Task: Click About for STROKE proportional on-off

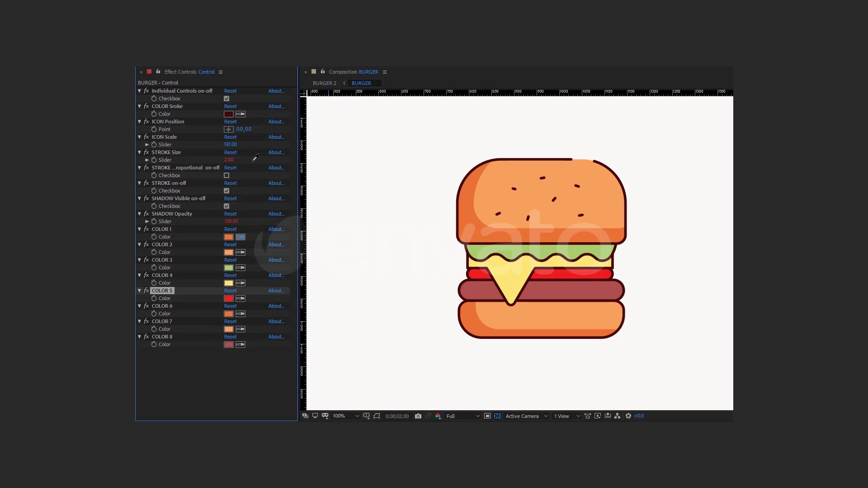Action: [276, 168]
